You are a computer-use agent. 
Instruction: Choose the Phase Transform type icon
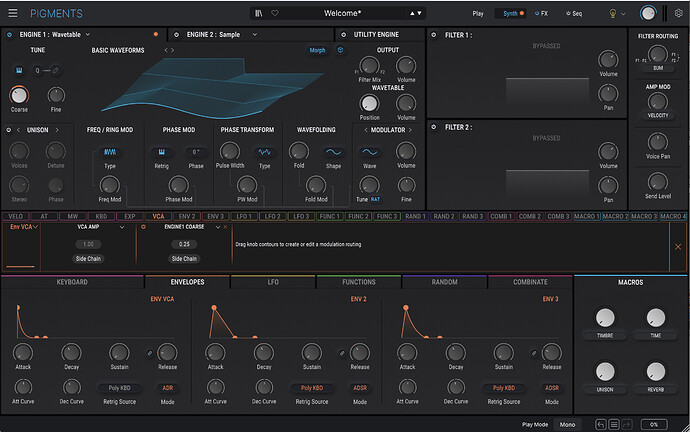[264, 152]
